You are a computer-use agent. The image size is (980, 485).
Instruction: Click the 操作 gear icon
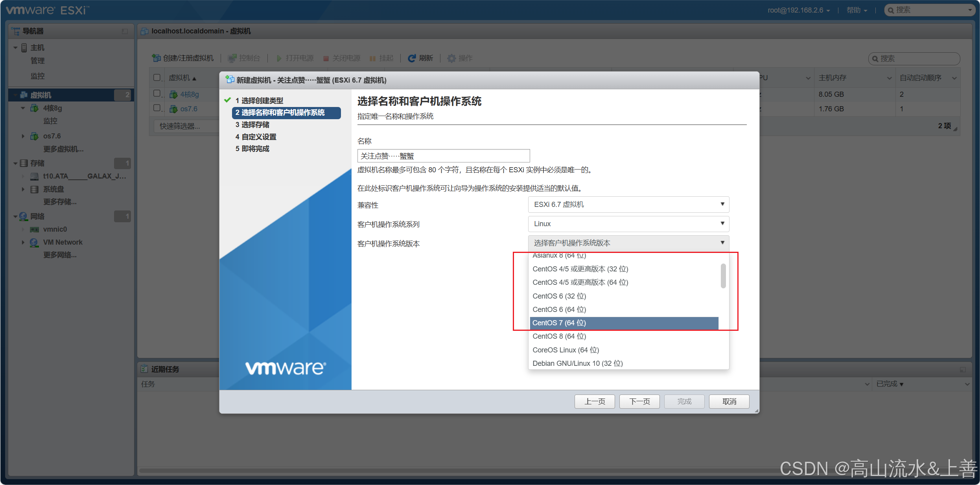451,58
